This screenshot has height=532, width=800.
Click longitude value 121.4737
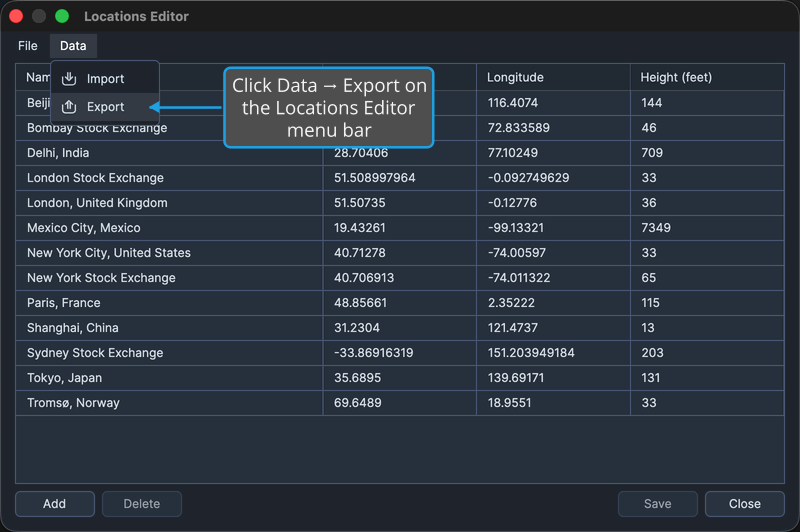(513, 328)
